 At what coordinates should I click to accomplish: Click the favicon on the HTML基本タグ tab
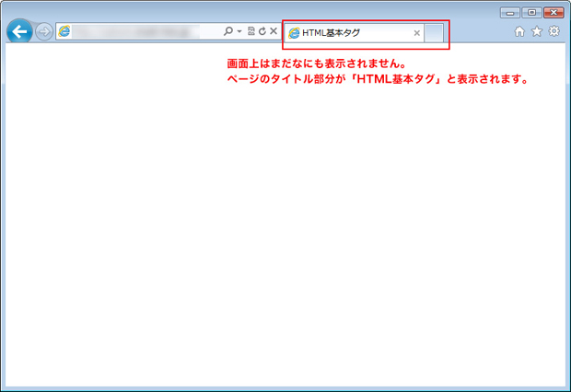[x=294, y=33]
